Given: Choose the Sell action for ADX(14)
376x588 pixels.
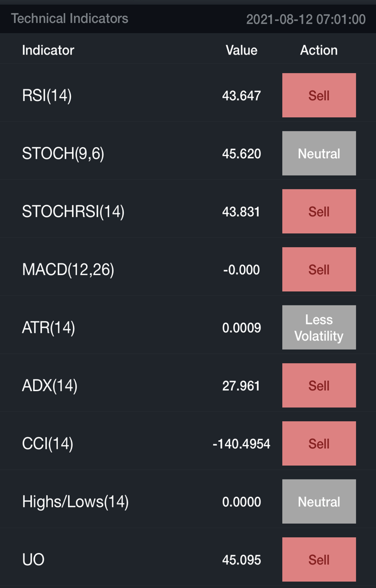Looking at the screenshot, I should [319, 386].
